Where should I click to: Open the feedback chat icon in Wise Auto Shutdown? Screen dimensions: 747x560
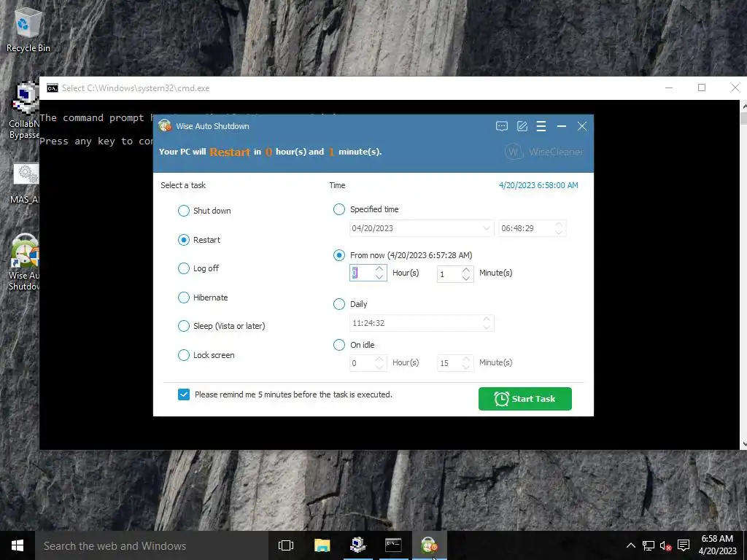(502, 126)
